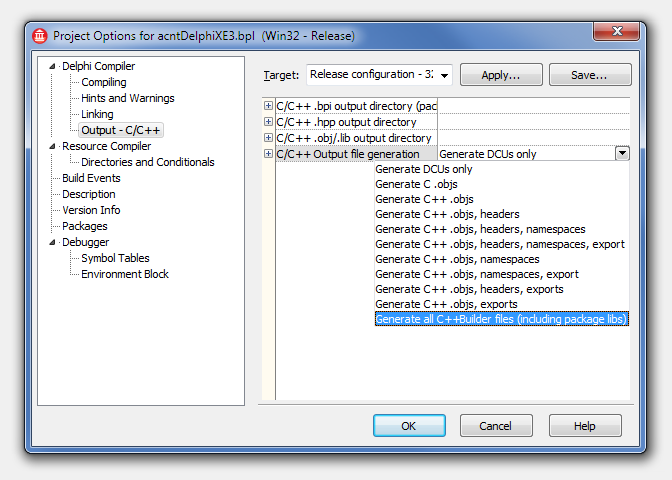Open the Description page
672x480 pixels.
89,194
